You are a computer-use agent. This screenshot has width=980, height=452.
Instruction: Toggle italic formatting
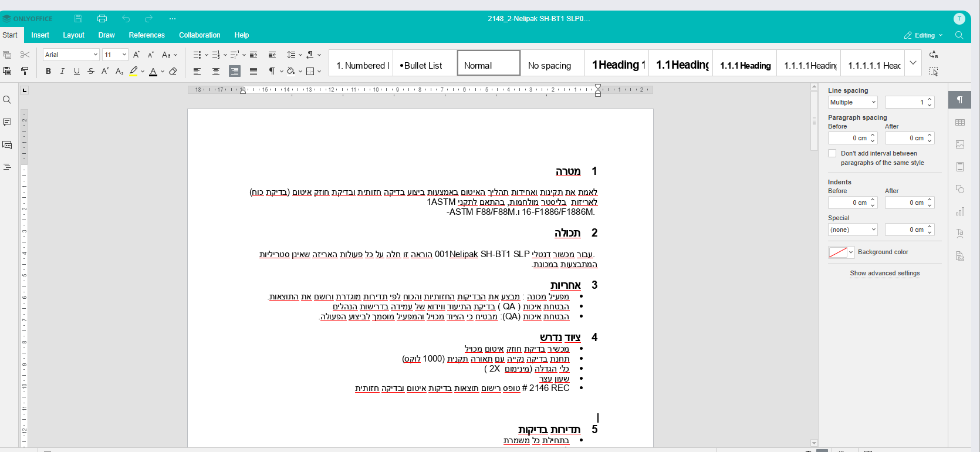point(62,72)
